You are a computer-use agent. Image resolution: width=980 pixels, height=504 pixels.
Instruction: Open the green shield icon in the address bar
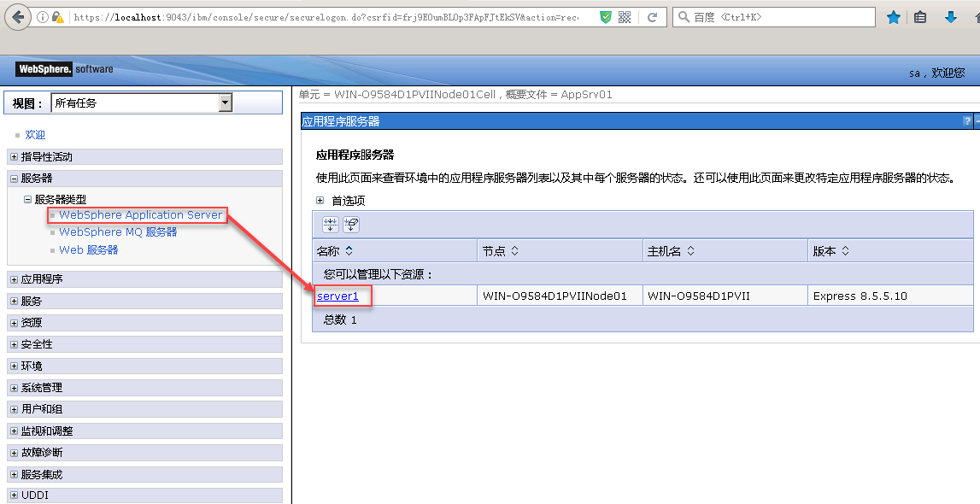605,17
